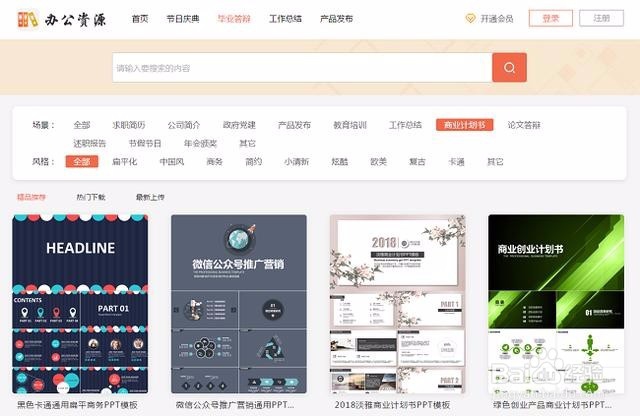Select highlighted 全部 in 风格 row

(82, 162)
